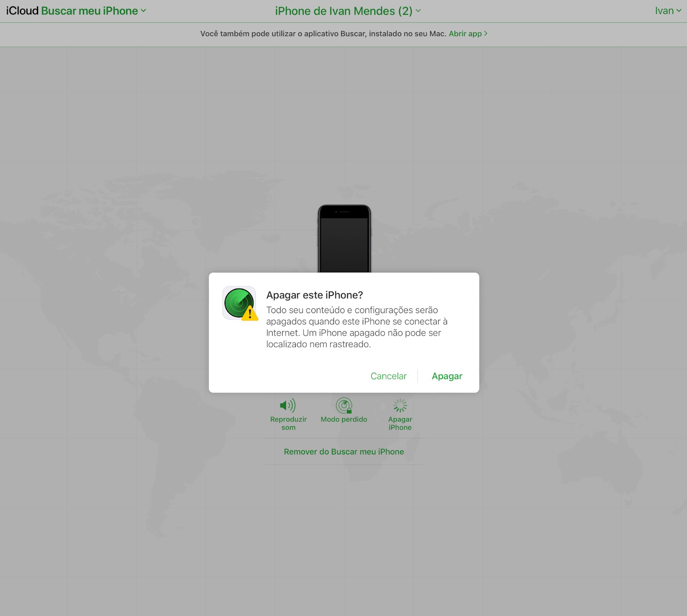Screen dimensions: 687x616
Task: Click the Find My radar warning icon
Action: (x=240, y=303)
